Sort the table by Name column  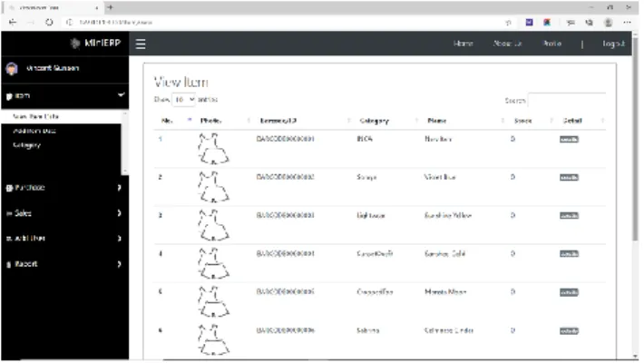click(x=464, y=121)
